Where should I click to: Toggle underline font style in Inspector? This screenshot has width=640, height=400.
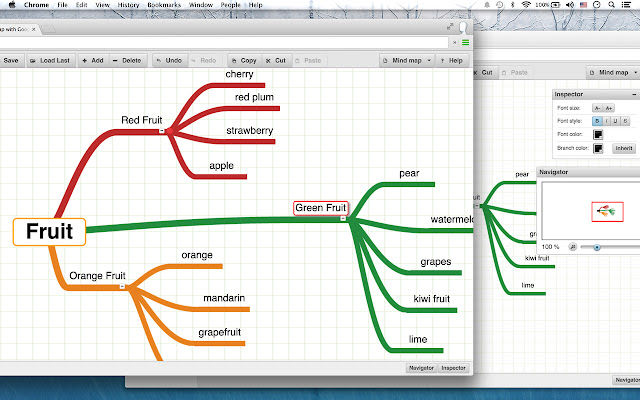click(x=616, y=121)
